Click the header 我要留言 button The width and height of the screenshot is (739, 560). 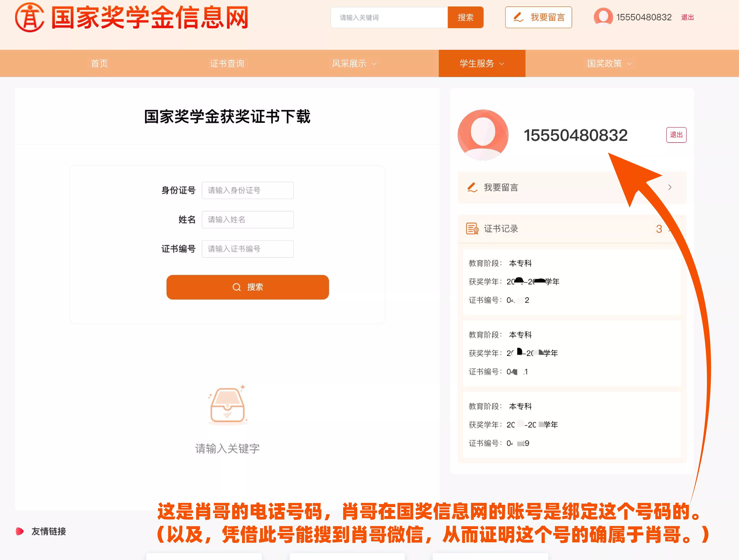pos(539,17)
